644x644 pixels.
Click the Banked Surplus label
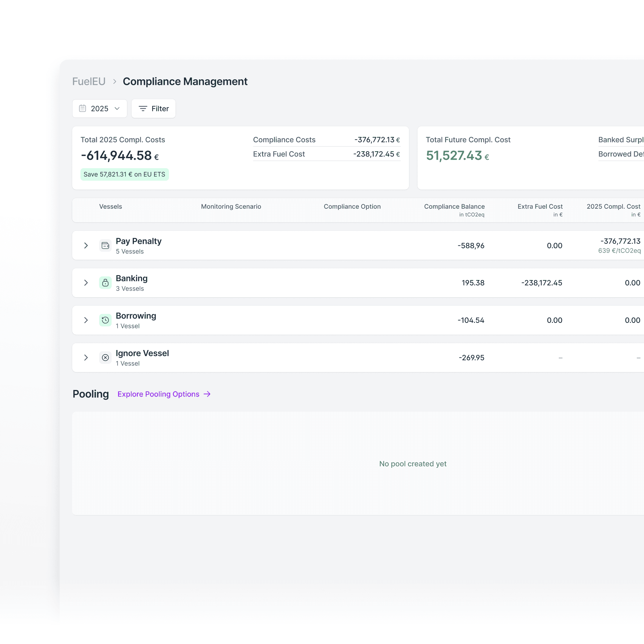pyautogui.click(x=621, y=140)
